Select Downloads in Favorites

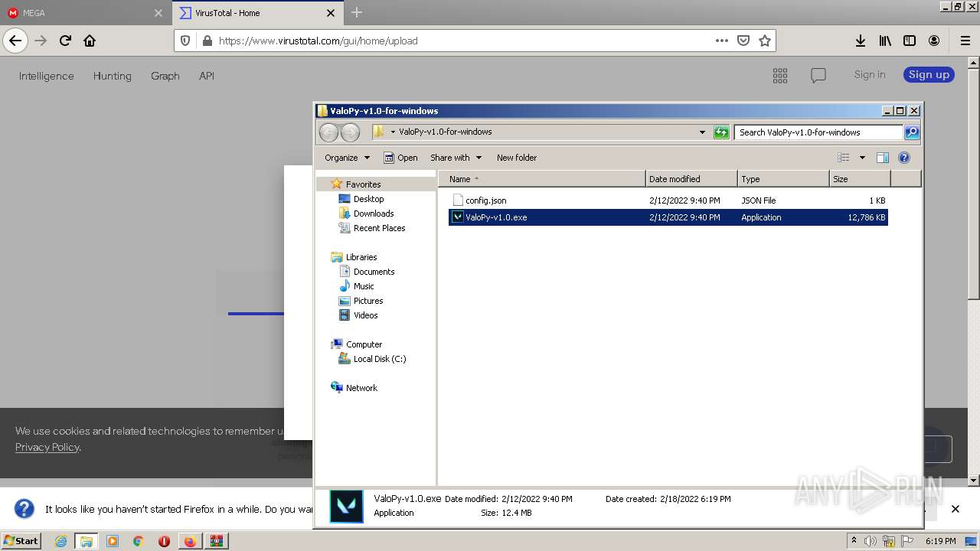[374, 214]
